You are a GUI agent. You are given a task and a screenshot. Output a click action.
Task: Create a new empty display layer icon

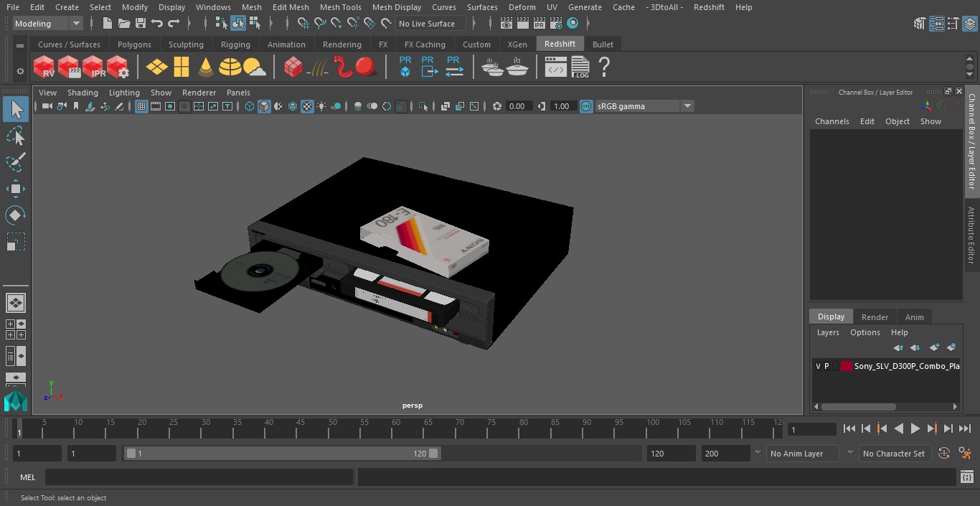pyautogui.click(x=934, y=347)
